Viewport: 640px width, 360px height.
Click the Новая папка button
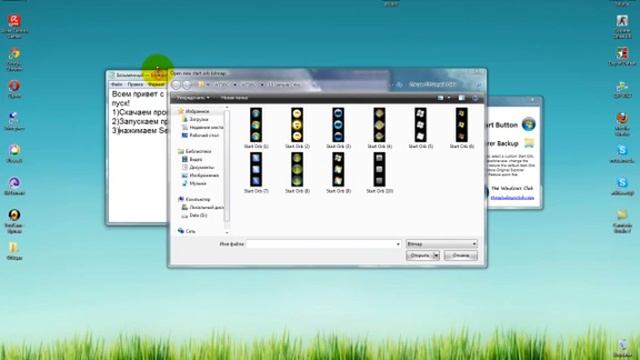234,98
